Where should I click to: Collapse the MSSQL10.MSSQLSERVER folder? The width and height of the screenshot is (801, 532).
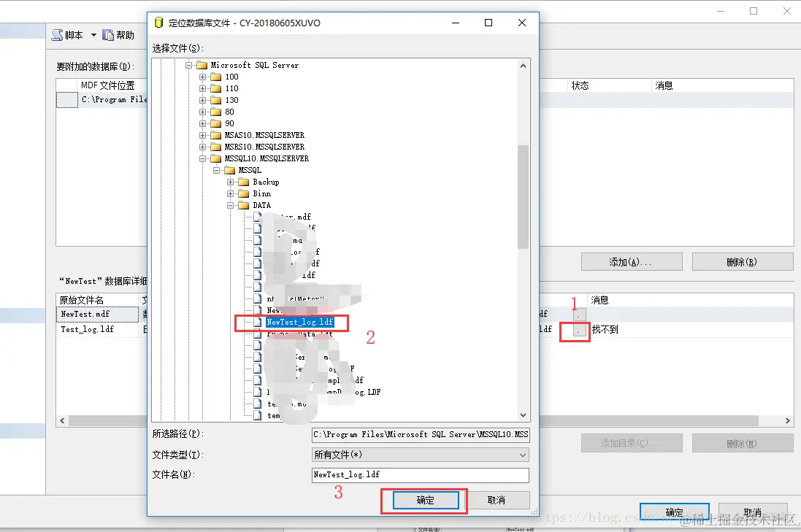203,159
